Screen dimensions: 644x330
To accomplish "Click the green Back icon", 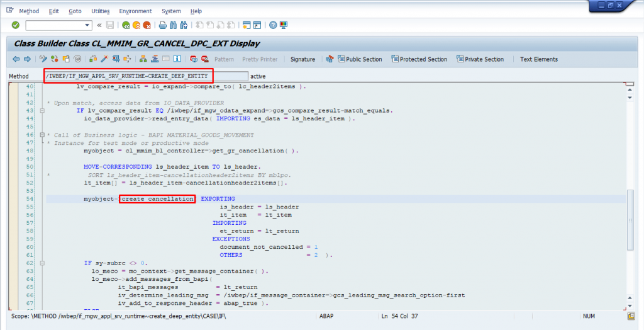I will pos(126,26).
